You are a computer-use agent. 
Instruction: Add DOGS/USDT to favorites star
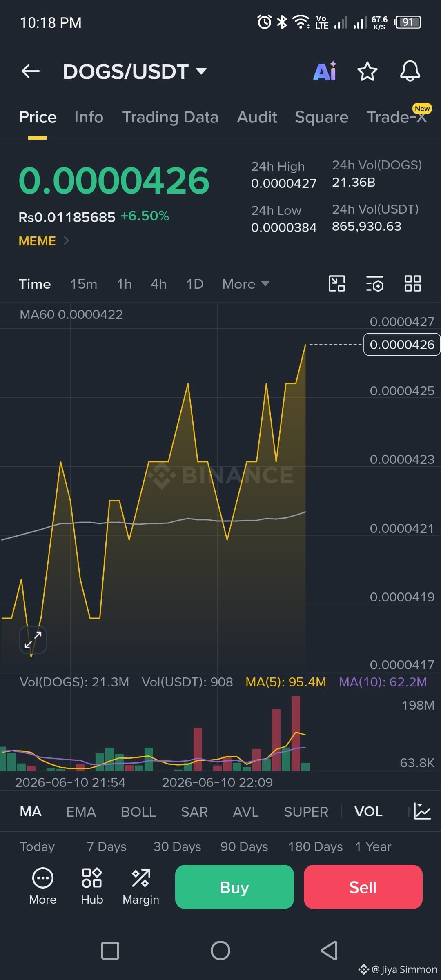pos(367,71)
